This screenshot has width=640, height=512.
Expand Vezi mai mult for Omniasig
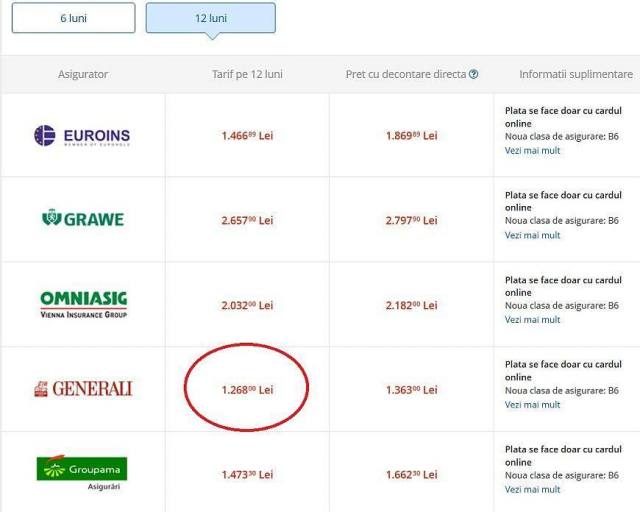532,320
